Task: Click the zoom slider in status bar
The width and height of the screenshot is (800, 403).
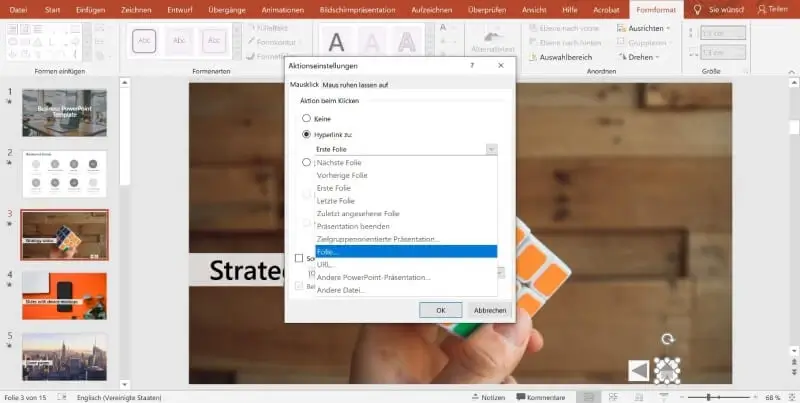Action: (x=710, y=397)
